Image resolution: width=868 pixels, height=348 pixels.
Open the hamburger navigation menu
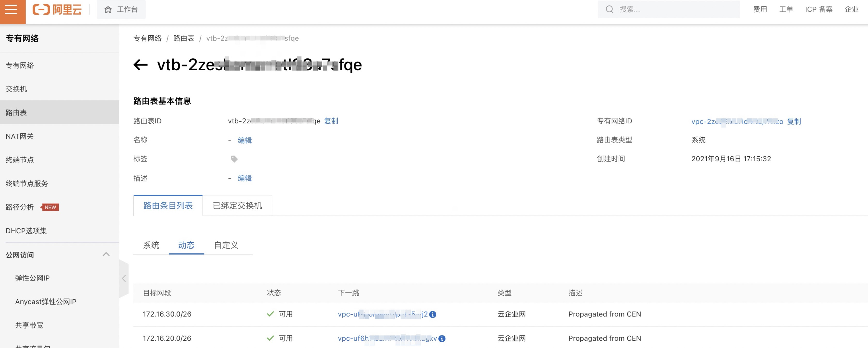click(x=11, y=10)
